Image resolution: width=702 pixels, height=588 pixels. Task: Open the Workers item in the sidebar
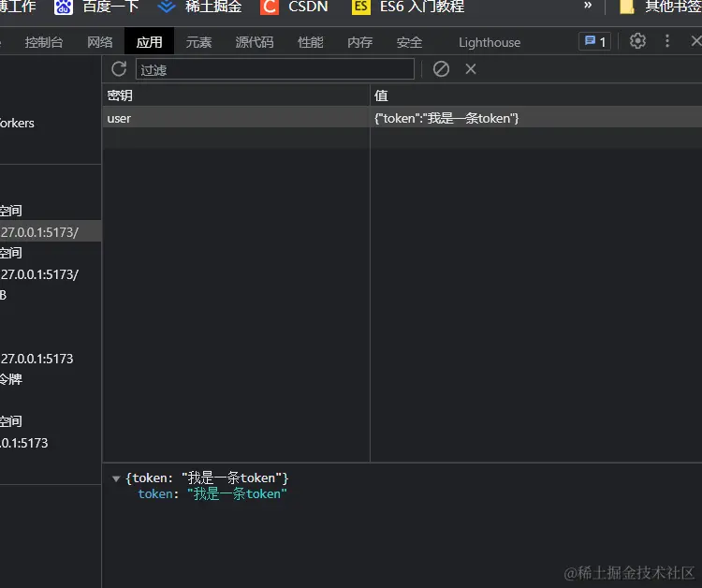pos(17,123)
